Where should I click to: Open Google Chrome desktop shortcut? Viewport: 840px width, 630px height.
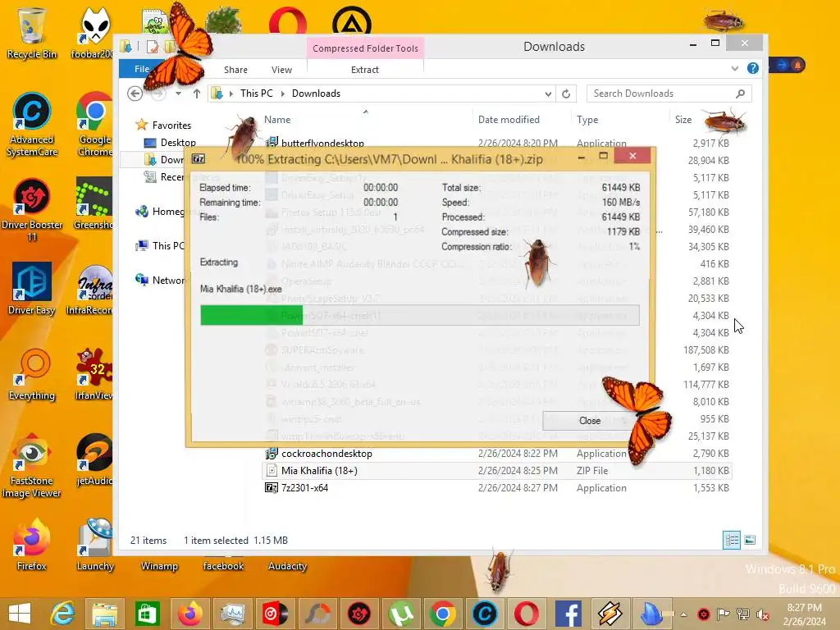coord(95,125)
